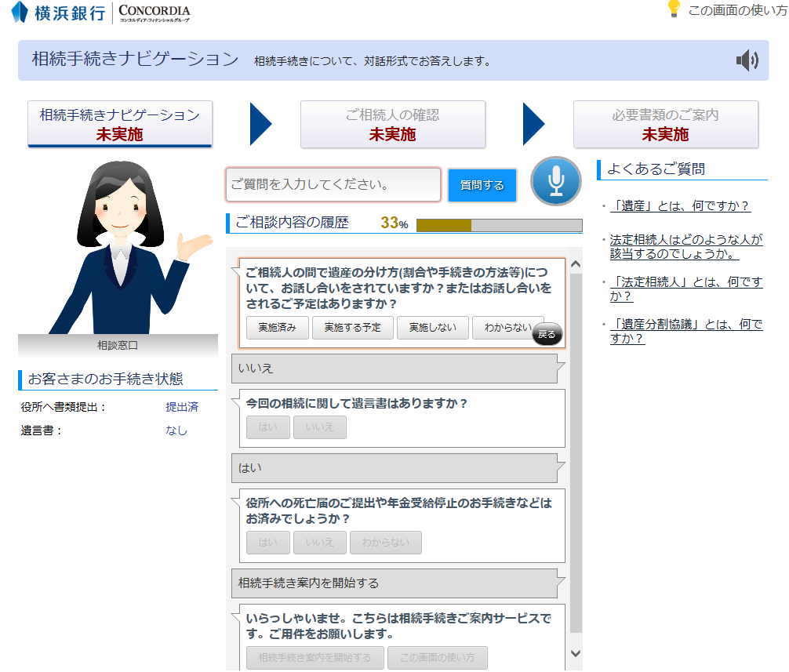Click the 提出済 status value
Viewport: 789px width, 672px height.
(x=182, y=407)
